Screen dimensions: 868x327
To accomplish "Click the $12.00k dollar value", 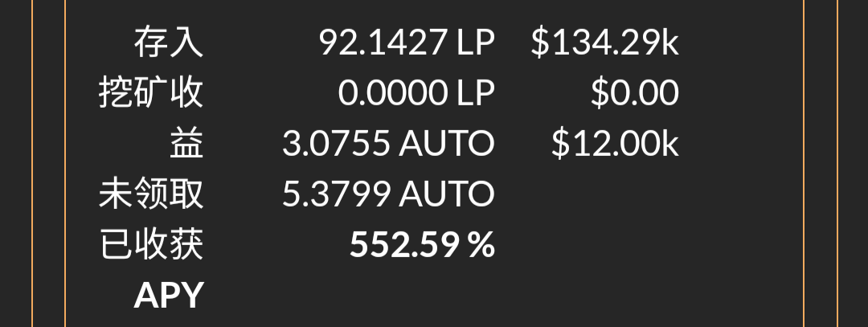I will (x=615, y=143).
